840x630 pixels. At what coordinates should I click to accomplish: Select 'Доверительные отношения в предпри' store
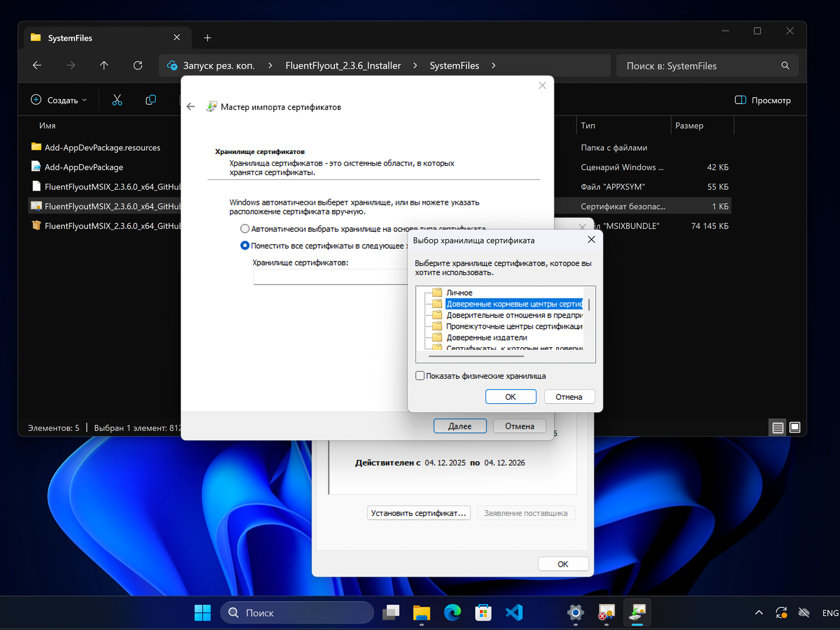coord(515,315)
